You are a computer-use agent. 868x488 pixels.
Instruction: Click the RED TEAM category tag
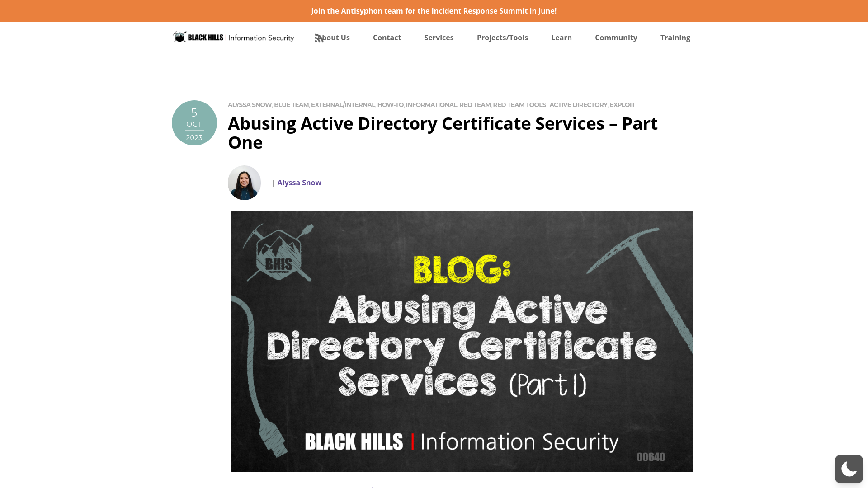pyautogui.click(x=474, y=105)
